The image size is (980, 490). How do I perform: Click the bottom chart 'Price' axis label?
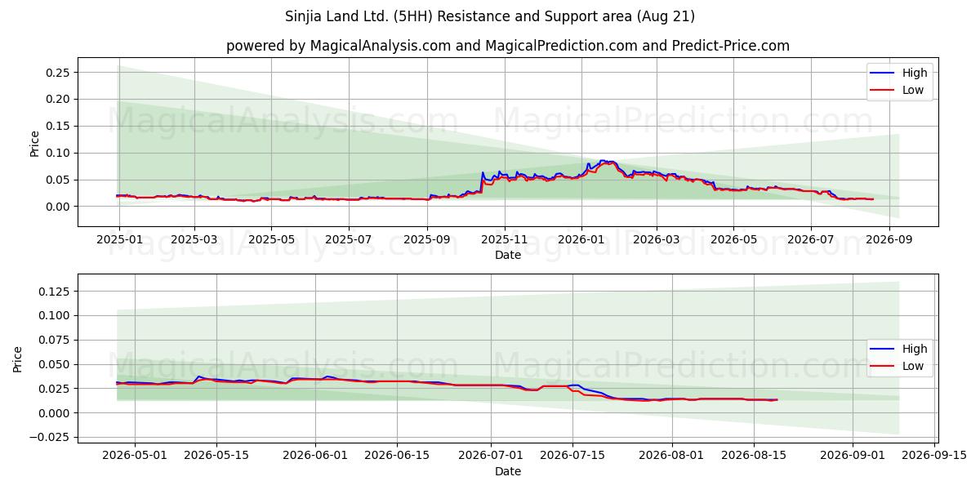click(x=18, y=359)
